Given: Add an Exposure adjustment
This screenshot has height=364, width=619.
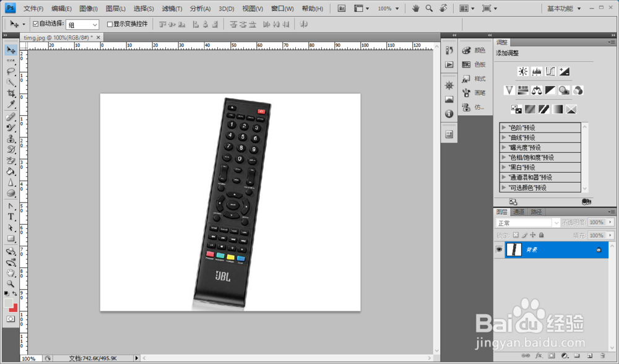Looking at the screenshot, I should pyautogui.click(x=564, y=71).
